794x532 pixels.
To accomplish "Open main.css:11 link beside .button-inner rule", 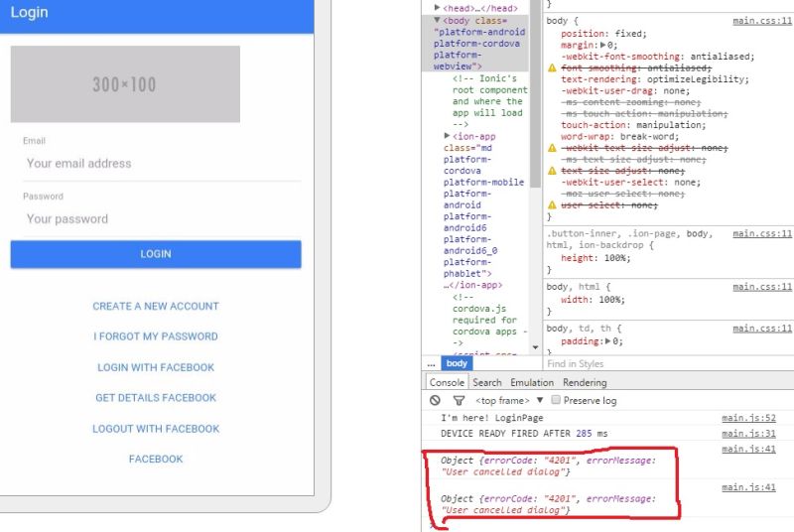I will tap(762, 233).
